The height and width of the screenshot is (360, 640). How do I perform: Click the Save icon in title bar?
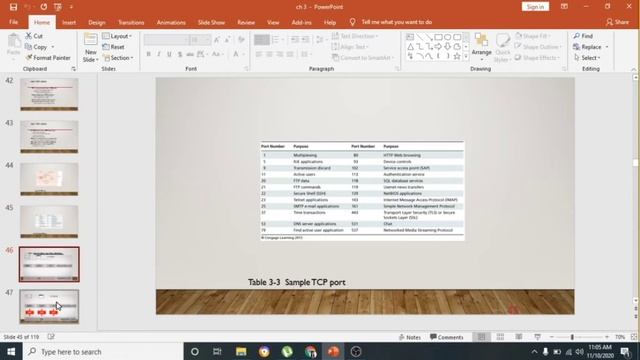[13, 7]
